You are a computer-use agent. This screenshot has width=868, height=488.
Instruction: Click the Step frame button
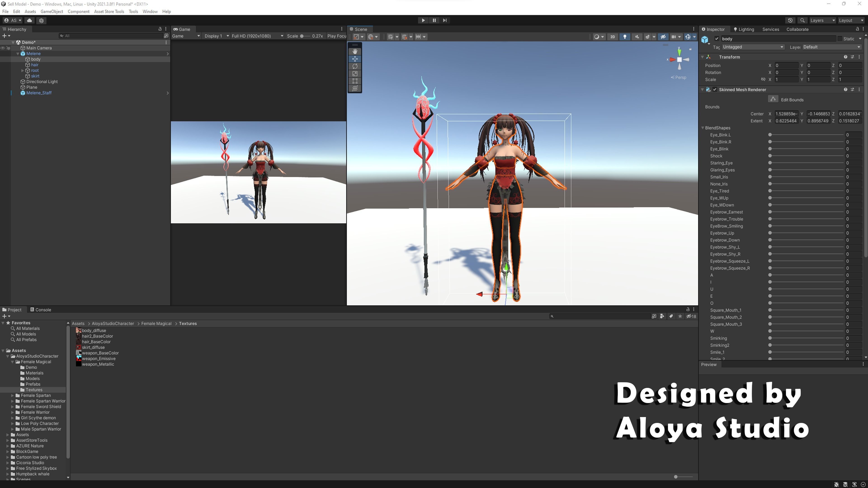445,20
